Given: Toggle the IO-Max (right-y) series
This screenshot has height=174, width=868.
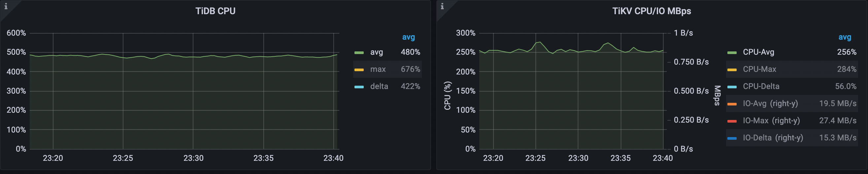Looking at the screenshot, I should click(x=771, y=121).
